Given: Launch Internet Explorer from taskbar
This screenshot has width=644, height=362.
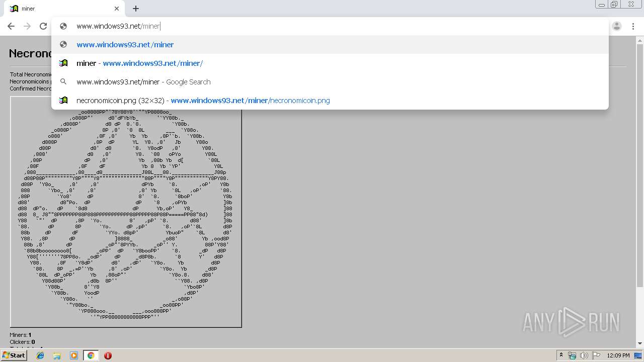Looking at the screenshot, I should [x=40, y=355].
